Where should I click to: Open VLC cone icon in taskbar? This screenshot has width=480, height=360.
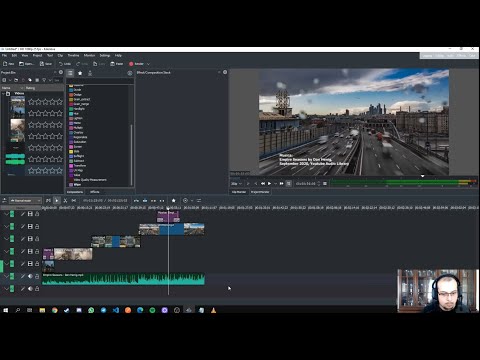[213, 310]
